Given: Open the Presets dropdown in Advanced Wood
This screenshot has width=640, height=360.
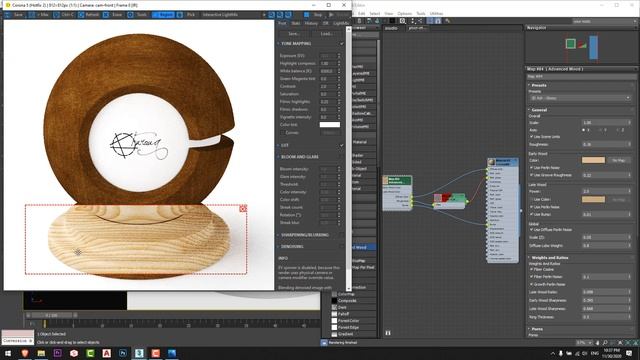Looking at the screenshot, I should pos(580,98).
